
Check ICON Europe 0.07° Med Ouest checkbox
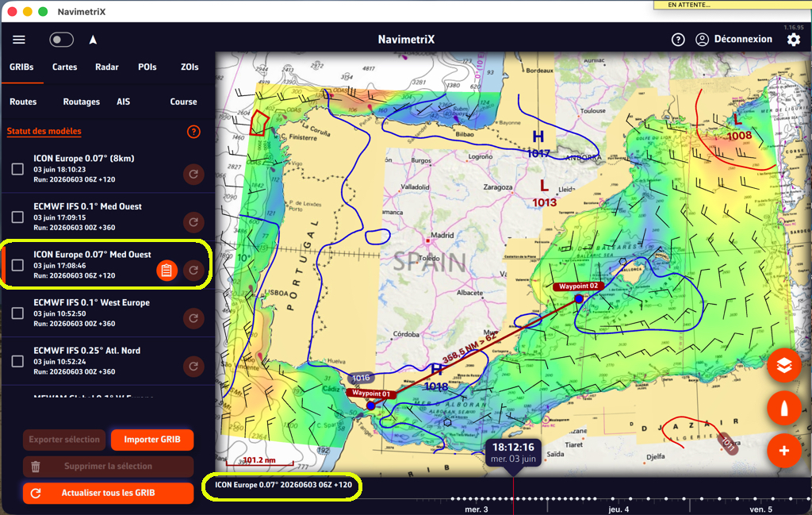(17, 265)
